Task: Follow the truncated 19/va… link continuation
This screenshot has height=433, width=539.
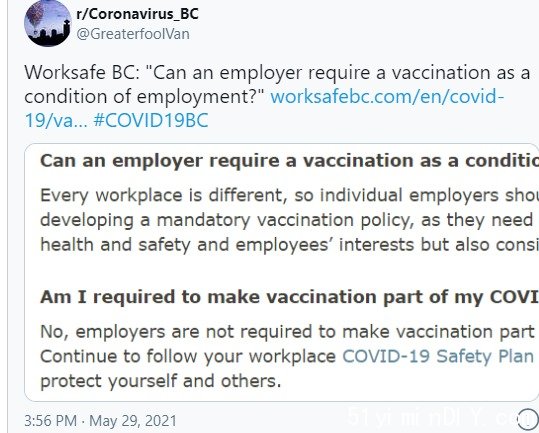Action: click(x=56, y=121)
